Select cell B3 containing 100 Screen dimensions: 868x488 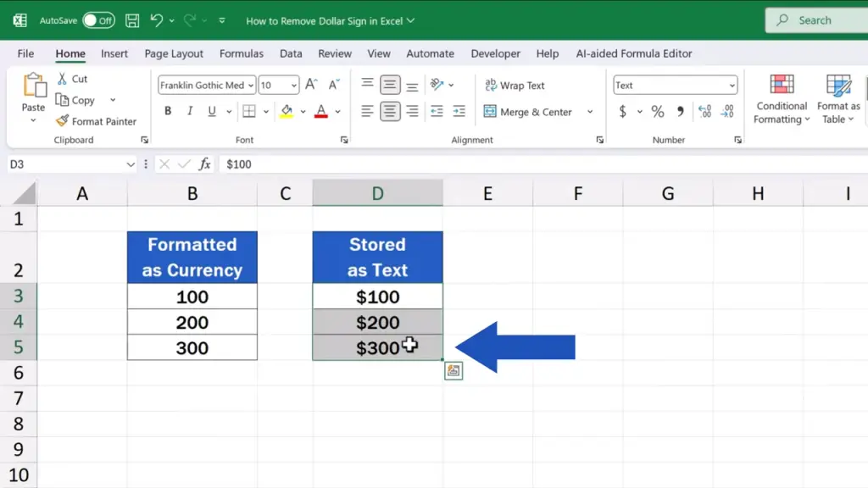[192, 297]
